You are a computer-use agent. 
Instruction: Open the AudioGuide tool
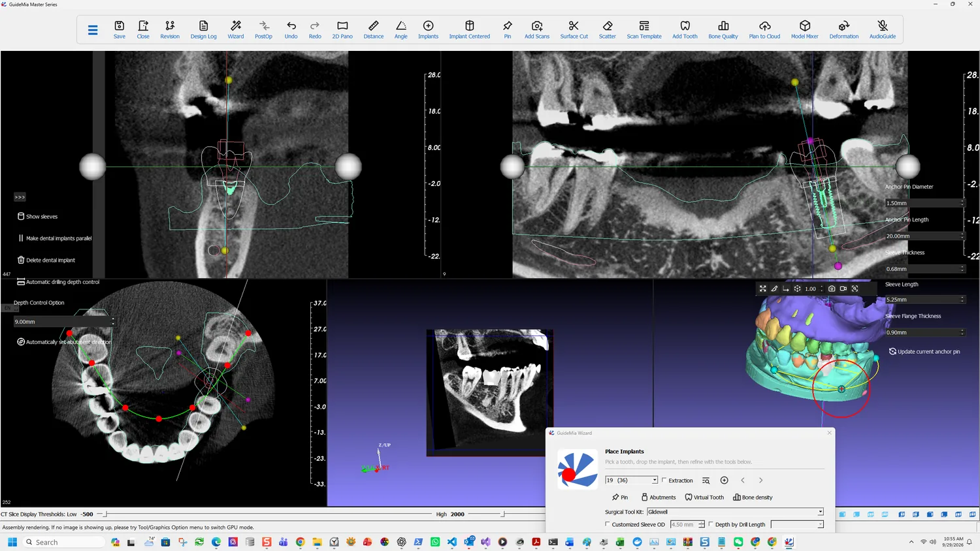coord(883,29)
